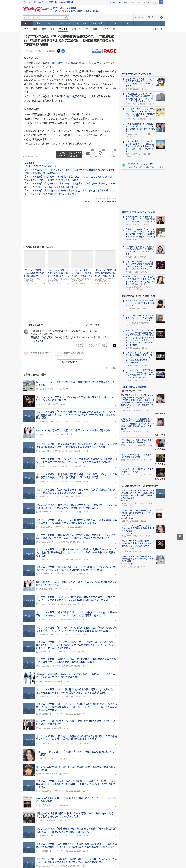The image size is (186, 868).
Task: Open トピックス一覧 link
Action: pyautogui.click(x=155, y=29)
